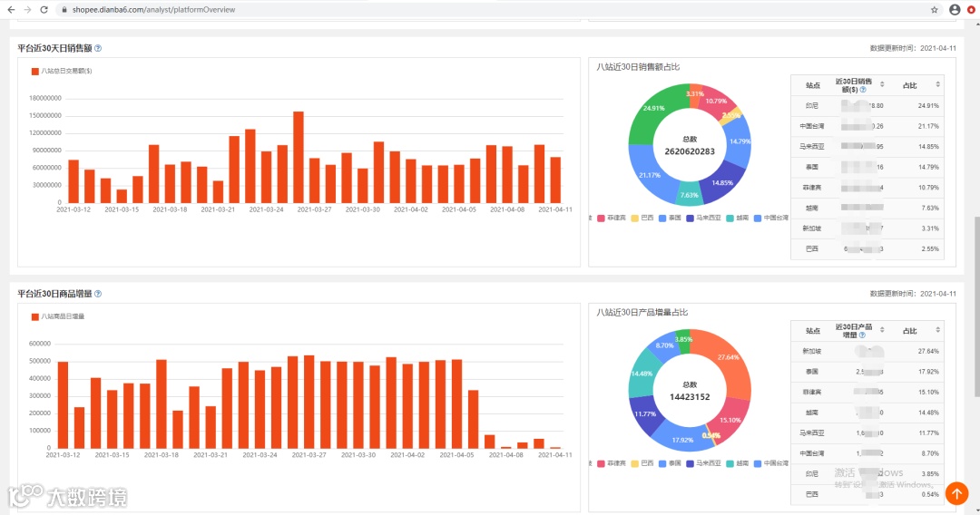Click the 2021-03-12 bar in product growth chart

click(63, 404)
